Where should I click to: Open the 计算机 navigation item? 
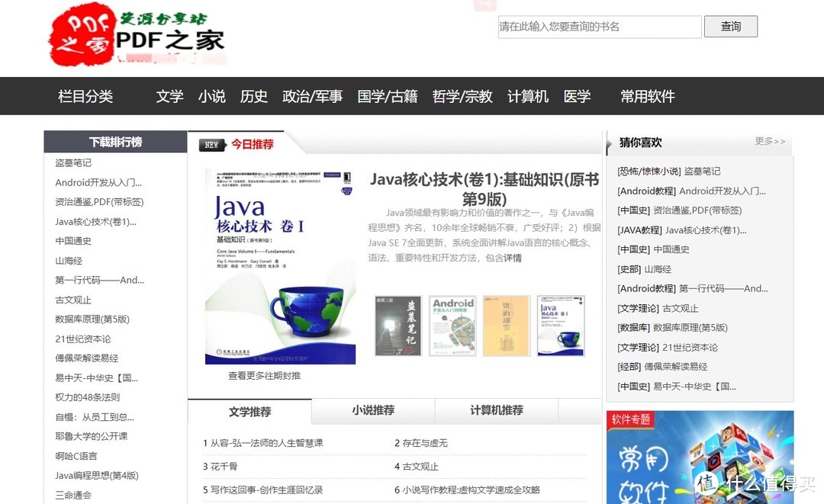(x=528, y=96)
